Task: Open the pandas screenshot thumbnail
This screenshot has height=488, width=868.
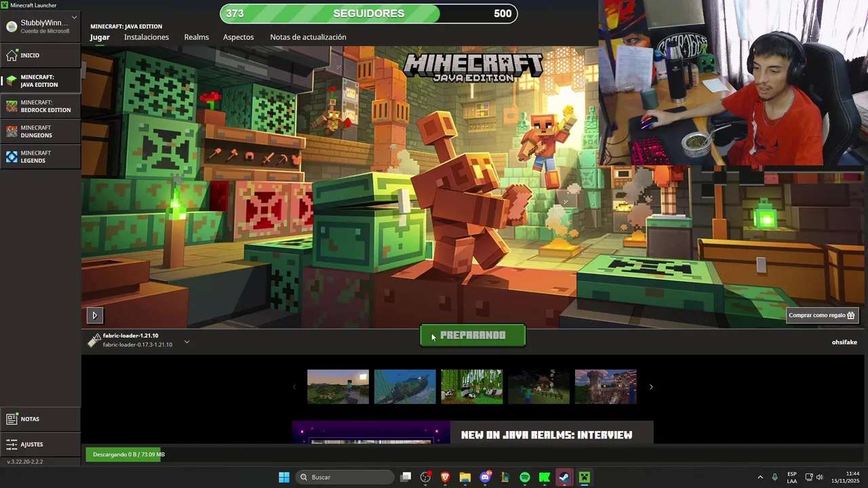Action: pyautogui.click(x=472, y=386)
